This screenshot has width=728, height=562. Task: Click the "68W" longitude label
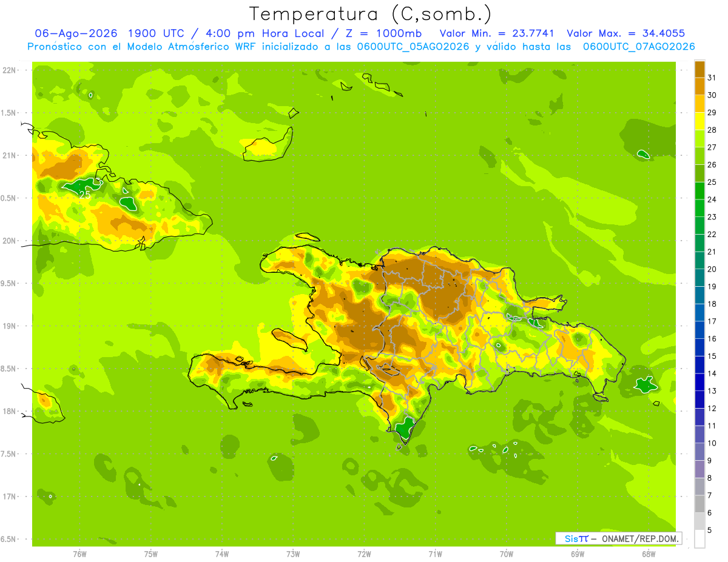click(x=649, y=554)
